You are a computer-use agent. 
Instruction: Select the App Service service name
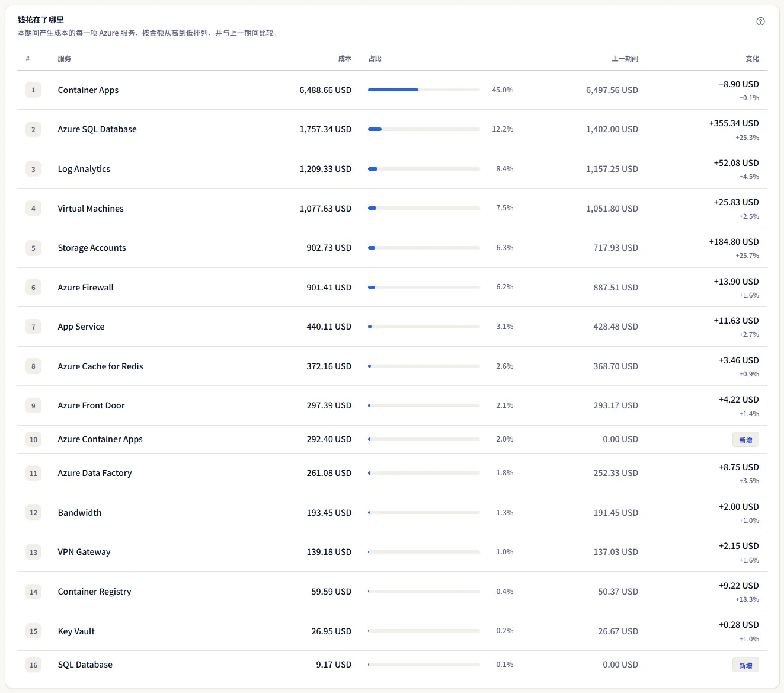coord(81,327)
